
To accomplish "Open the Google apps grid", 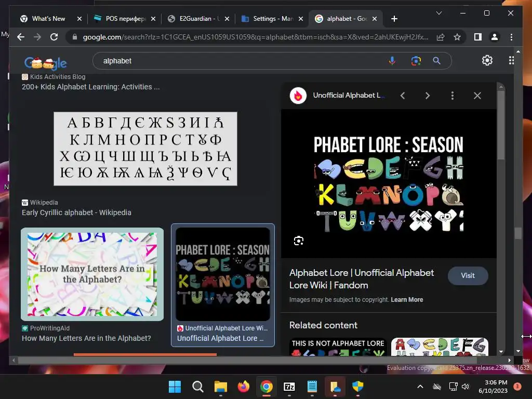I will click(x=511, y=60).
